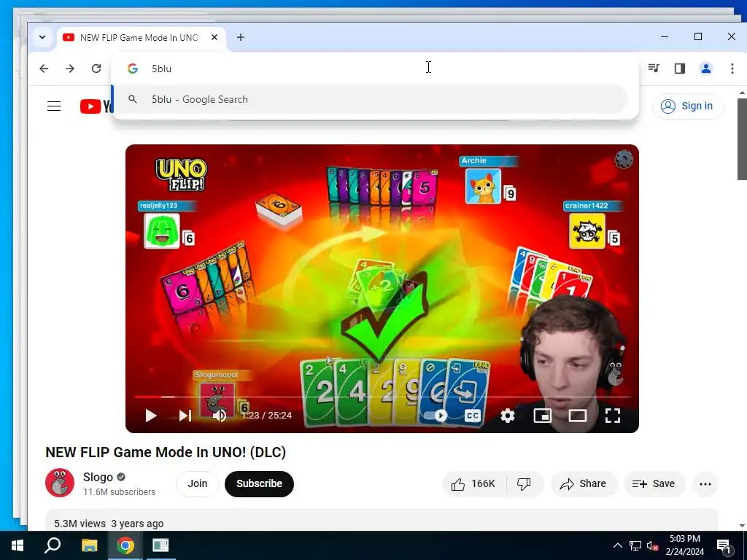Open the Windows Start menu

tap(18, 545)
